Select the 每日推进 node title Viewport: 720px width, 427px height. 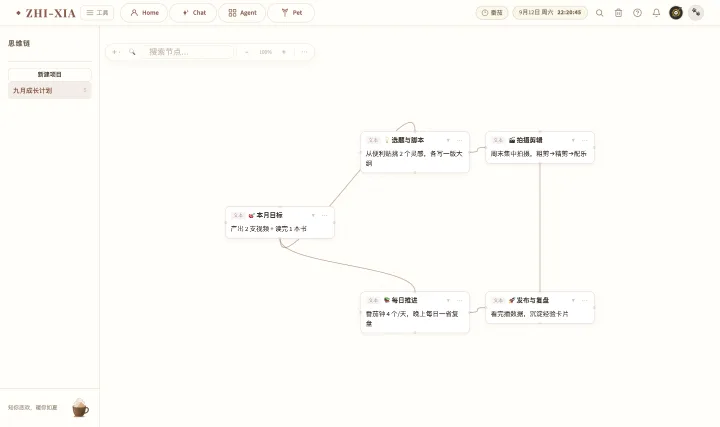(405, 300)
